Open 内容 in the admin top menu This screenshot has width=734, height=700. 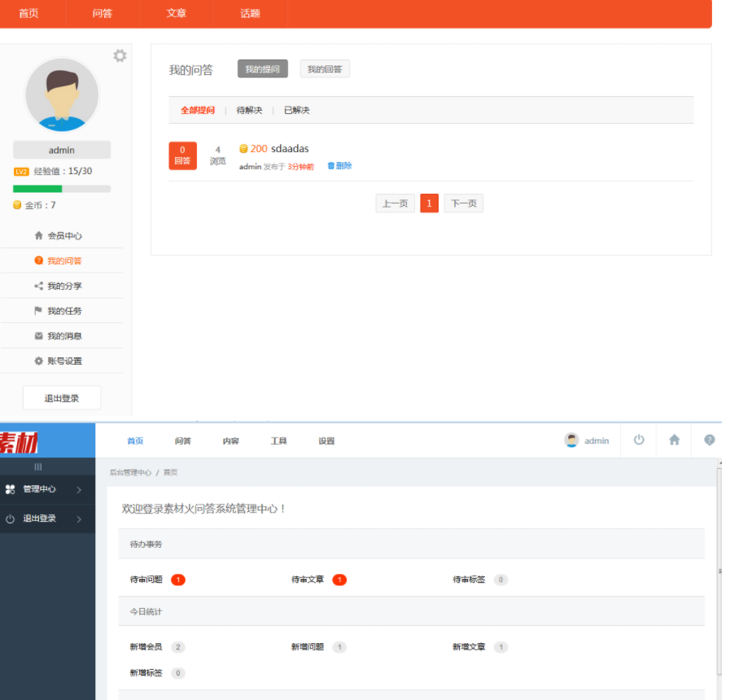click(231, 441)
